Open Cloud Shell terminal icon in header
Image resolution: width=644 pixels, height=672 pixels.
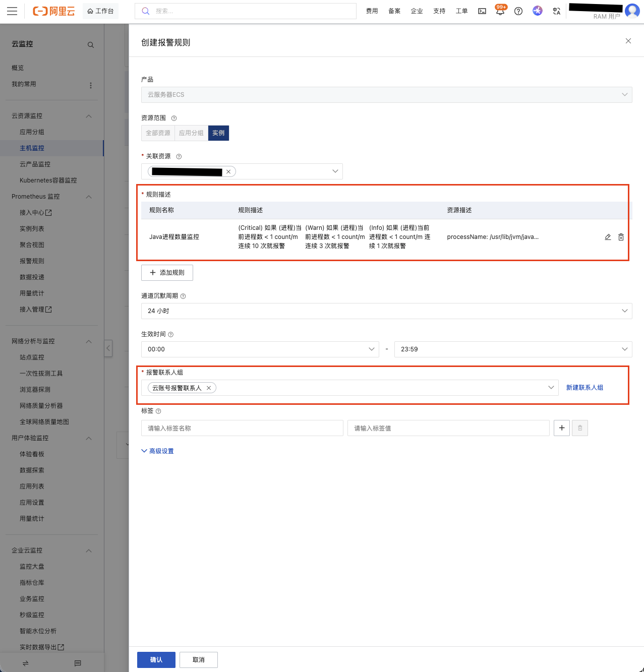(482, 11)
